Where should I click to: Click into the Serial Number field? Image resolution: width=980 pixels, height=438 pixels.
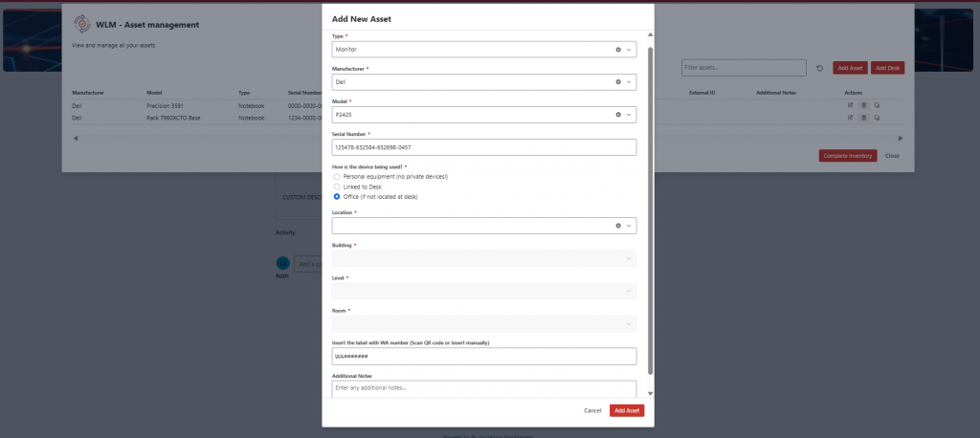pyautogui.click(x=483, y=147)
